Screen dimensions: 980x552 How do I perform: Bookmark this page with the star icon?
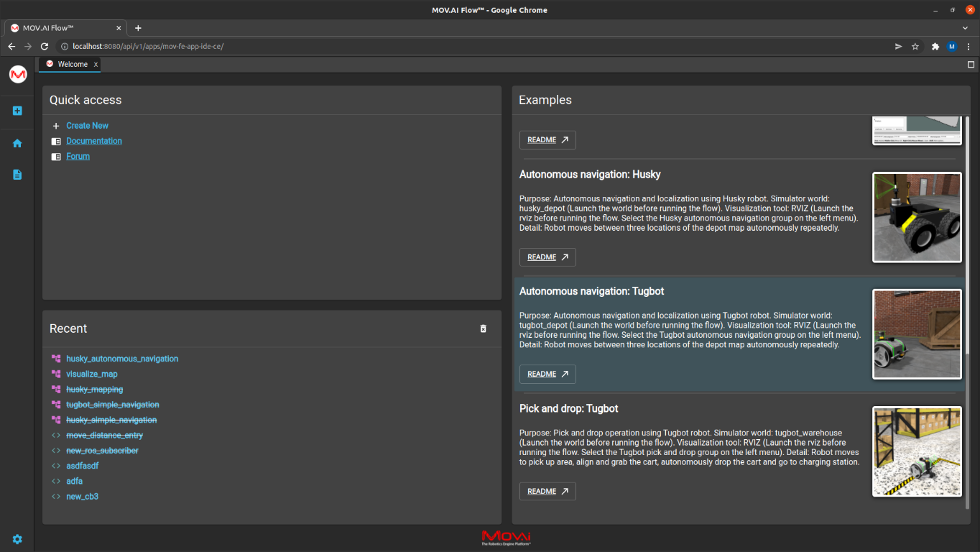915,46
